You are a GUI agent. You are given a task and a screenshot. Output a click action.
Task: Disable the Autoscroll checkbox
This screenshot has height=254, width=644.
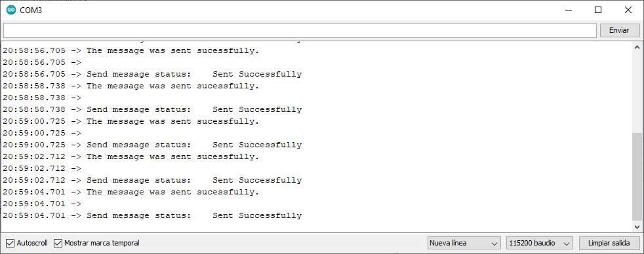10,244
